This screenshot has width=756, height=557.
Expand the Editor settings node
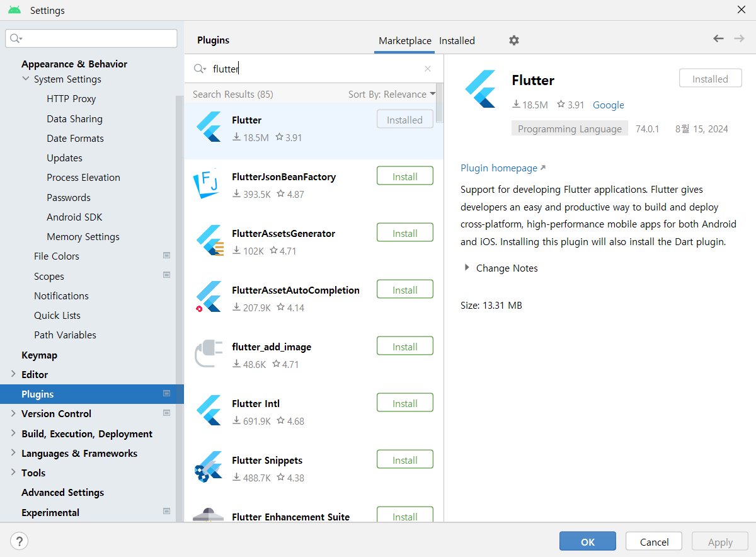13,374
